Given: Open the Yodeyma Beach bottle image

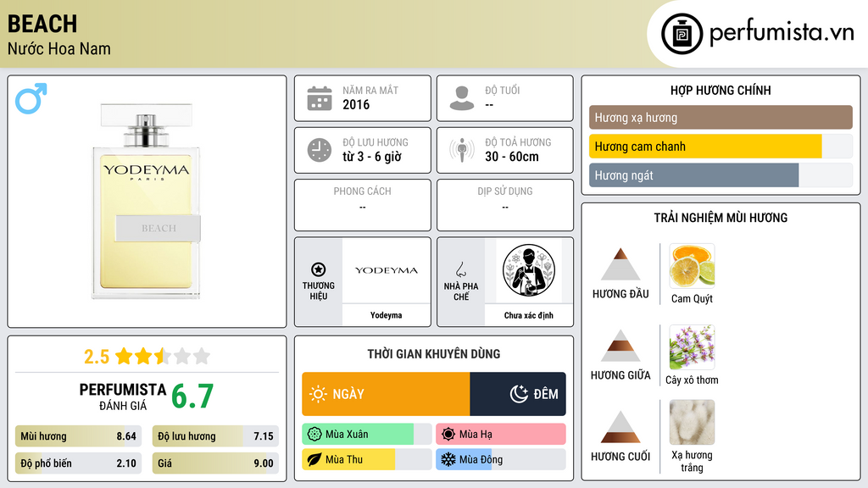Looking at the screenshot, I should [x=146, y=201].
